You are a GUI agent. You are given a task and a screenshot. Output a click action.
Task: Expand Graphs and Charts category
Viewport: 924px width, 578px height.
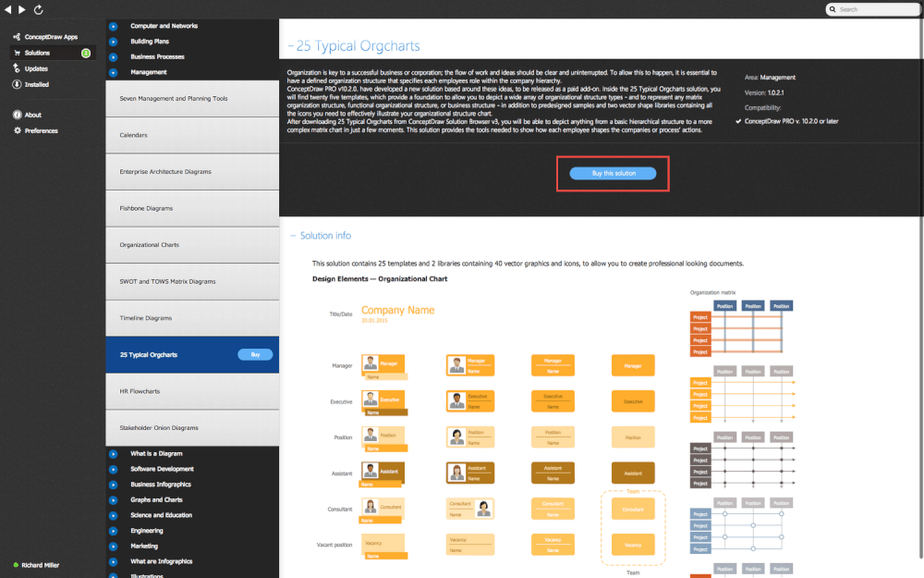113,500
